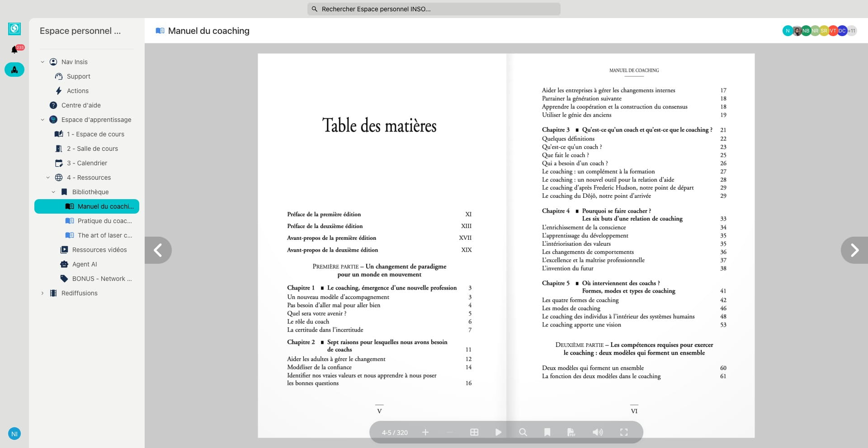Download the book as PDF
Image resolution: width=868 pixels, height=448 pixels.
point(571,432)
